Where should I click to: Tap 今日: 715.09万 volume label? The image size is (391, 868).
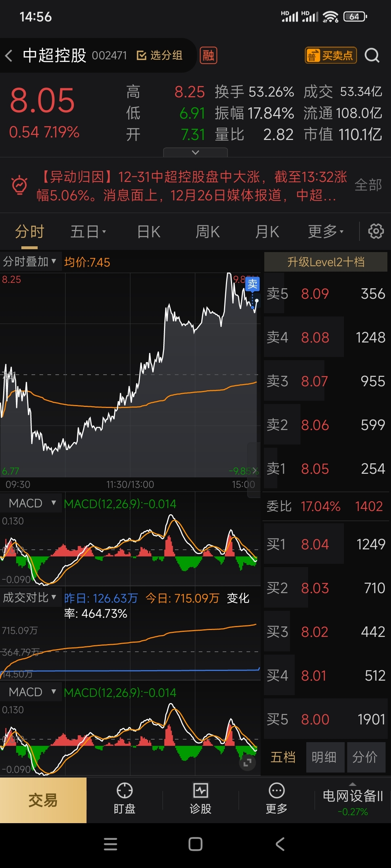click(x=182, y=598)
